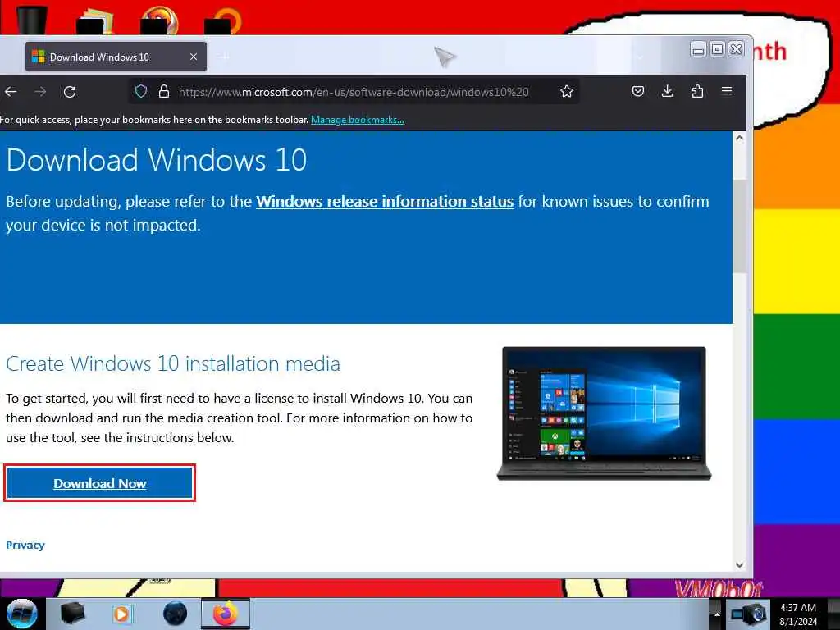
Task: View site security padlock info
Action: [164, 92]
